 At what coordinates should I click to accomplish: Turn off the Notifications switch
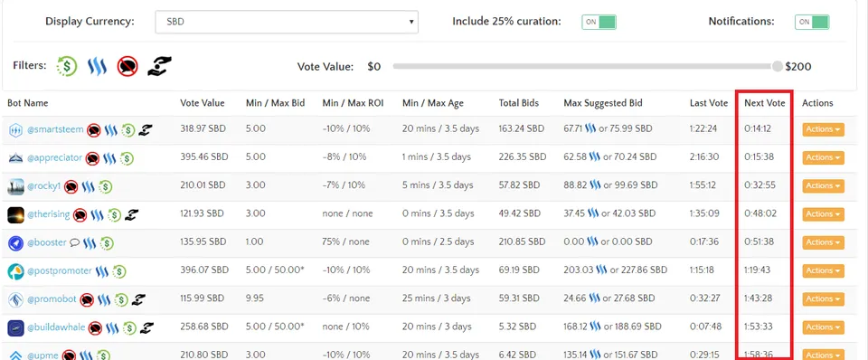pos(812,22)
